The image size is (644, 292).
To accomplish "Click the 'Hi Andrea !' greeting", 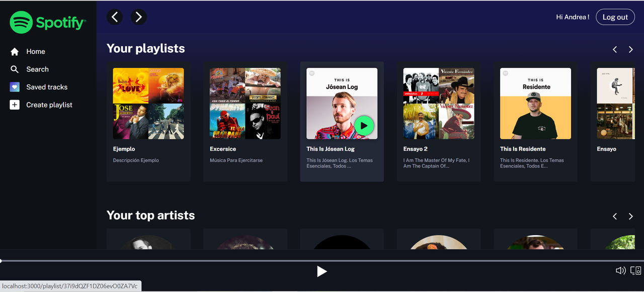I will pyautogui.click(x=573, y=17).
